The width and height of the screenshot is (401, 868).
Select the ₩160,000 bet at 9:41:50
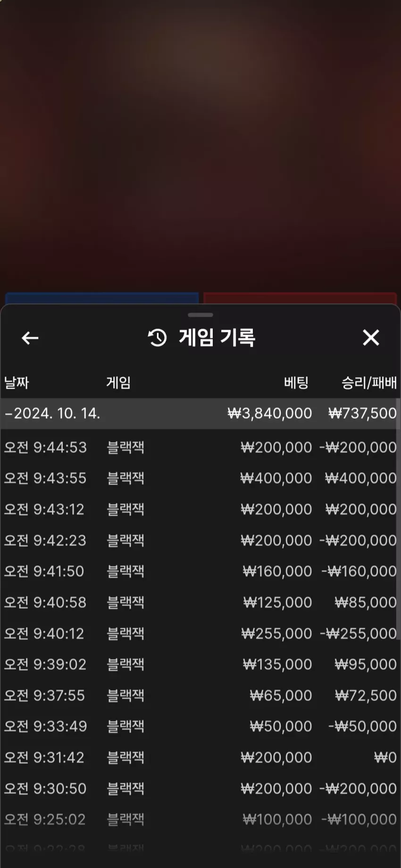click(x=277, y=572)
